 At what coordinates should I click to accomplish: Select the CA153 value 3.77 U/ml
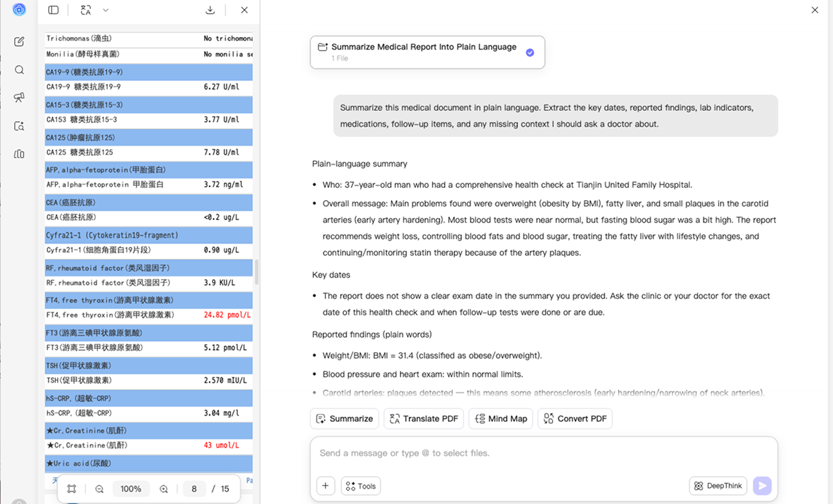click(221, 119)
